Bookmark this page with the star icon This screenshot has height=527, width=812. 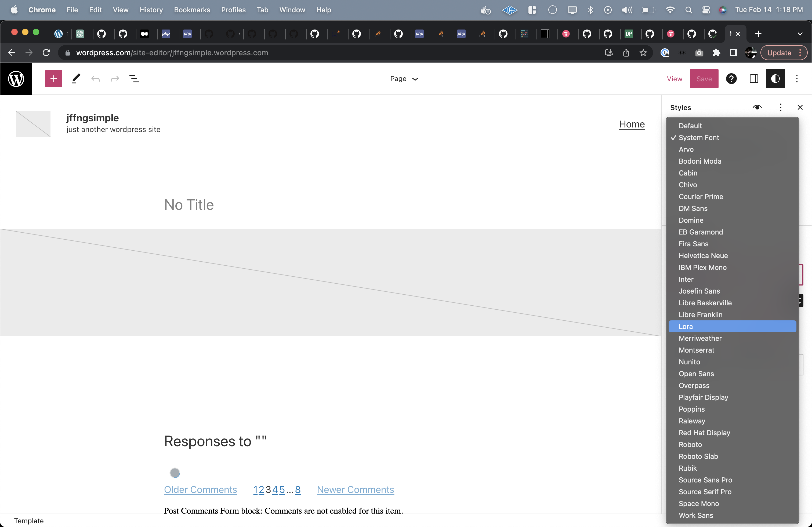pos(643,53)
